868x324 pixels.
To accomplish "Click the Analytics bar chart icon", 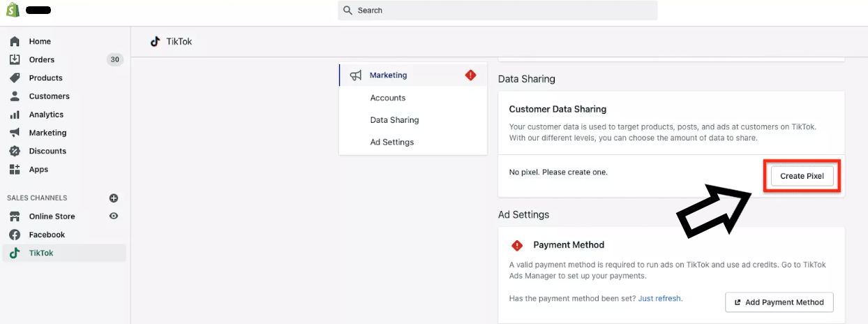I will pyautogui.click(x=15, y=115).
